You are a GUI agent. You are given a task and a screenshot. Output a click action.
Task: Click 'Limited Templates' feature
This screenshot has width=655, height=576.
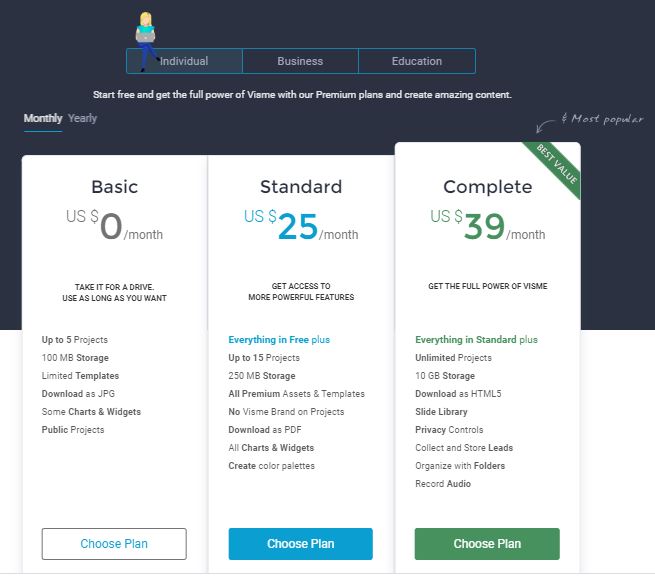pyautogui.click(x=80, y=376)
